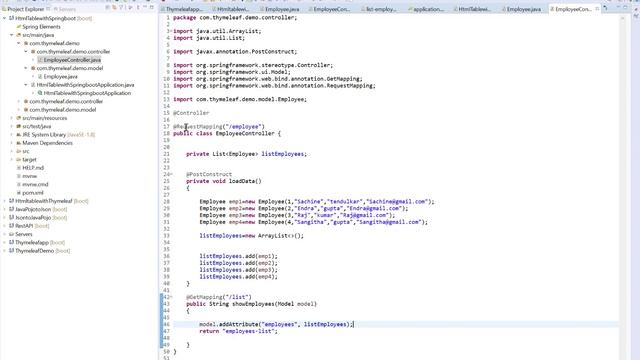Click the pom.xml file icon
The image size is (640, 360).
19,193
